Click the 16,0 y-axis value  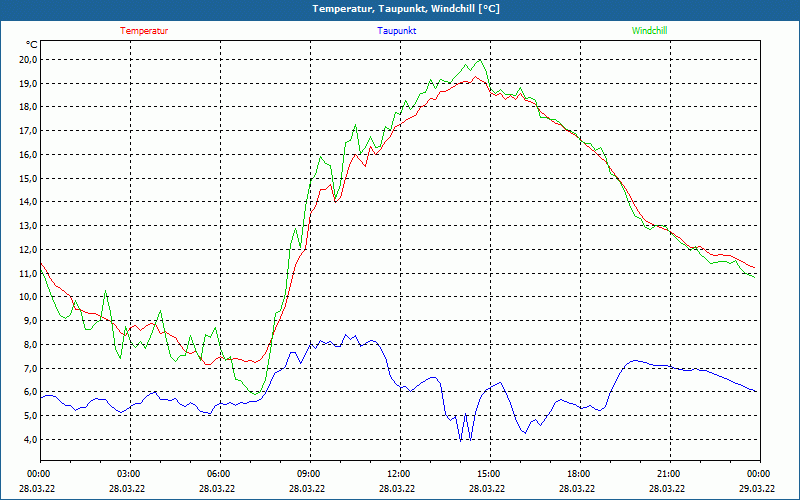29,155
